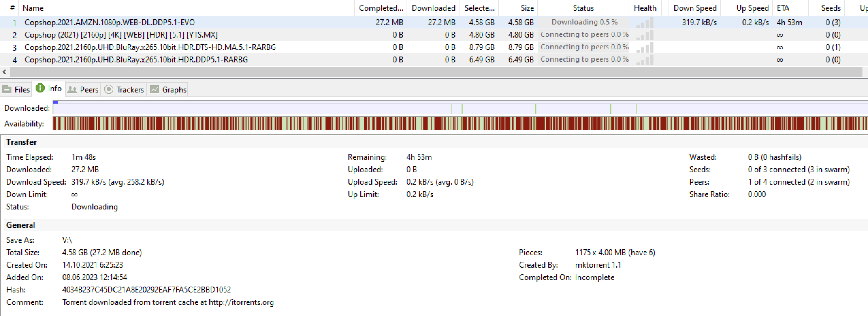Click status bar of the 8.79 GB torrent

point(584,47)
